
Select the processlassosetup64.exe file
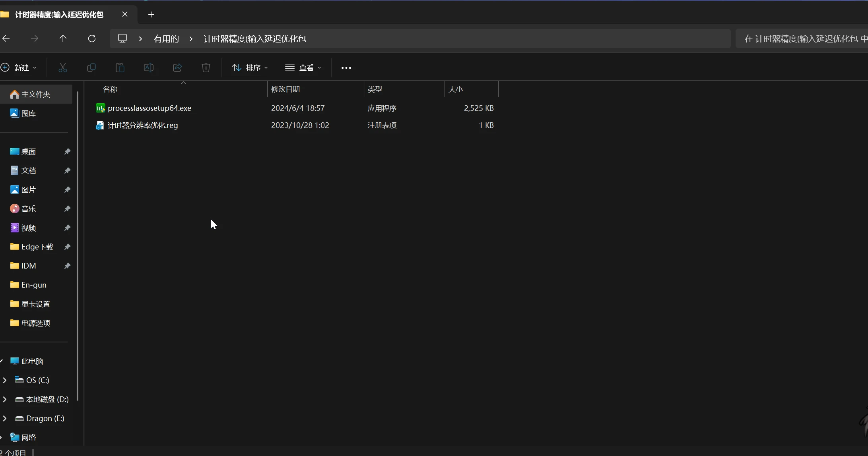pos(149,108)
